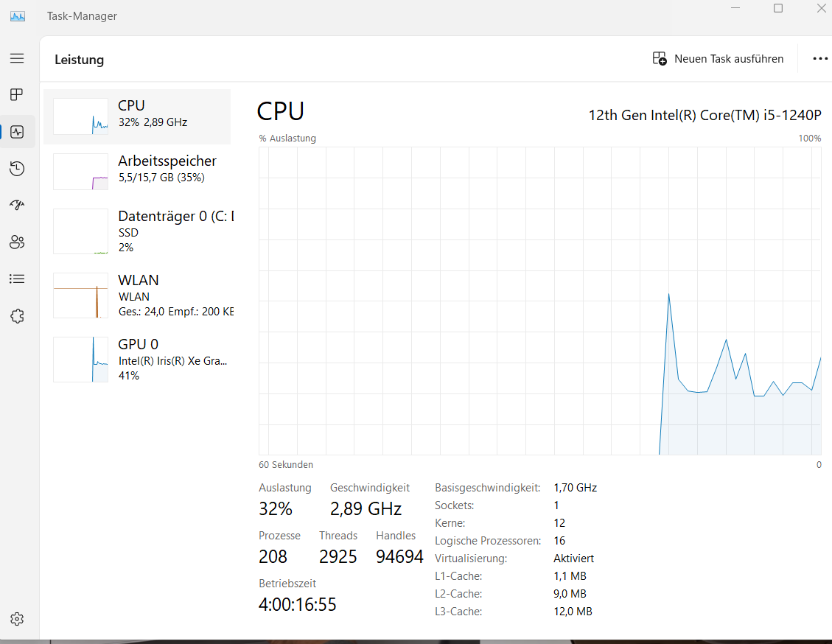
Task: Click the Task-Manager app icon in title bar
Action: [x=18, y=16]
